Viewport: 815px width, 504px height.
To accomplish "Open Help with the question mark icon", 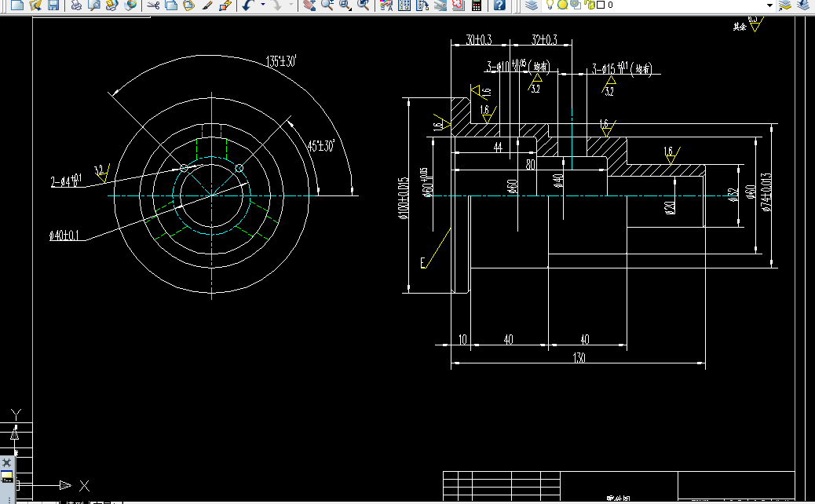I will (x=499, y=5).
